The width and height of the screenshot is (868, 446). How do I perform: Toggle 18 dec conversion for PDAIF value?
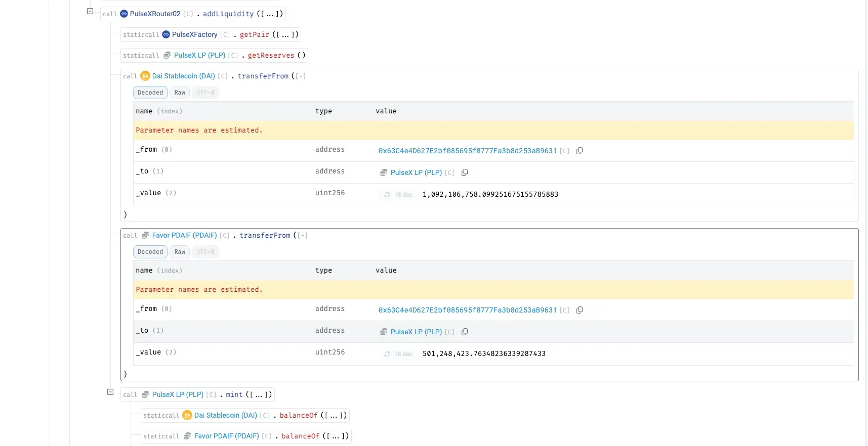pyautogui.click(x=398, y=354)
